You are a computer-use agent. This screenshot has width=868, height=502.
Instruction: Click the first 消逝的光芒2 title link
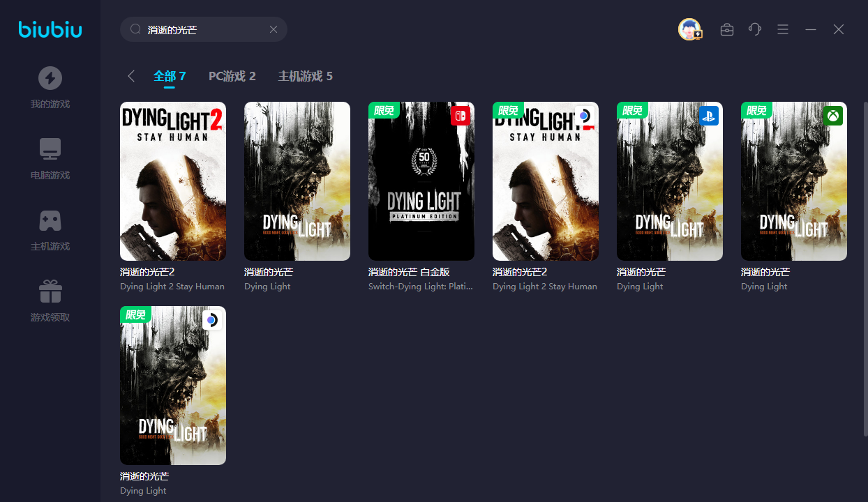point(147,272)
